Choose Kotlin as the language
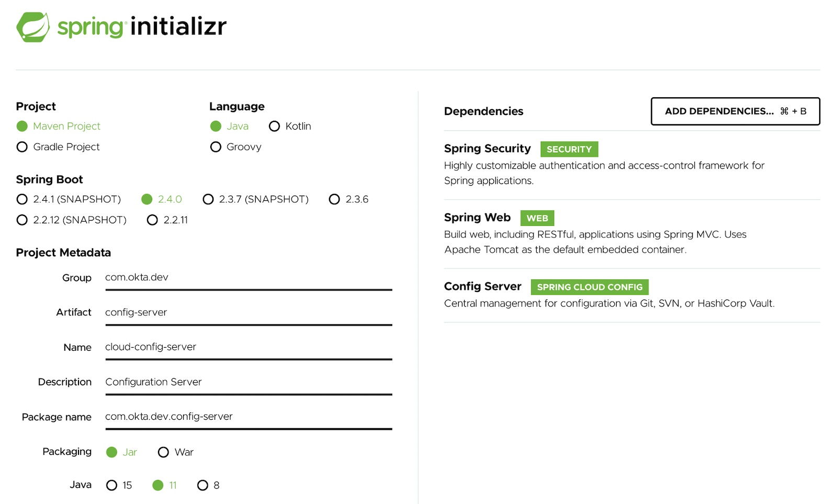The height and width of the screenshot is (504, 837). click(x=274, y=126)
